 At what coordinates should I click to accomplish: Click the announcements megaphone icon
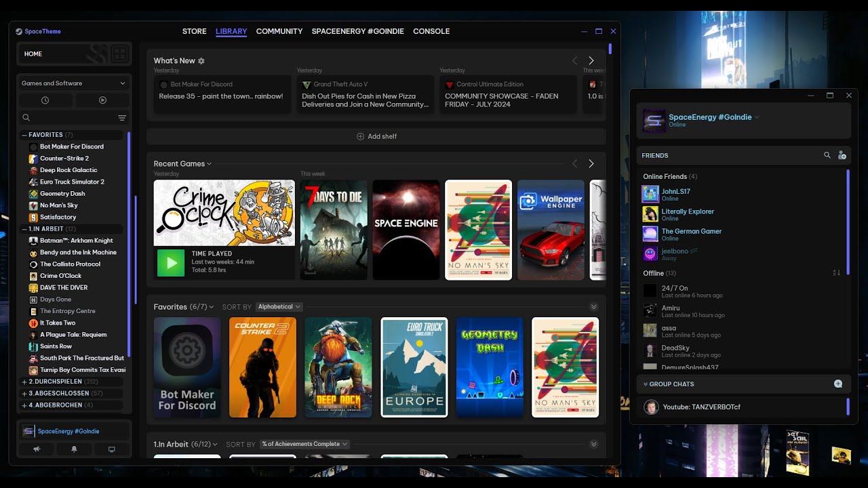point(37,449)
